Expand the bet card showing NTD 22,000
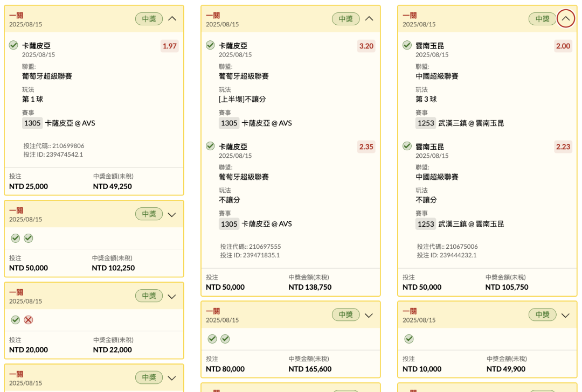 [172, 296]
